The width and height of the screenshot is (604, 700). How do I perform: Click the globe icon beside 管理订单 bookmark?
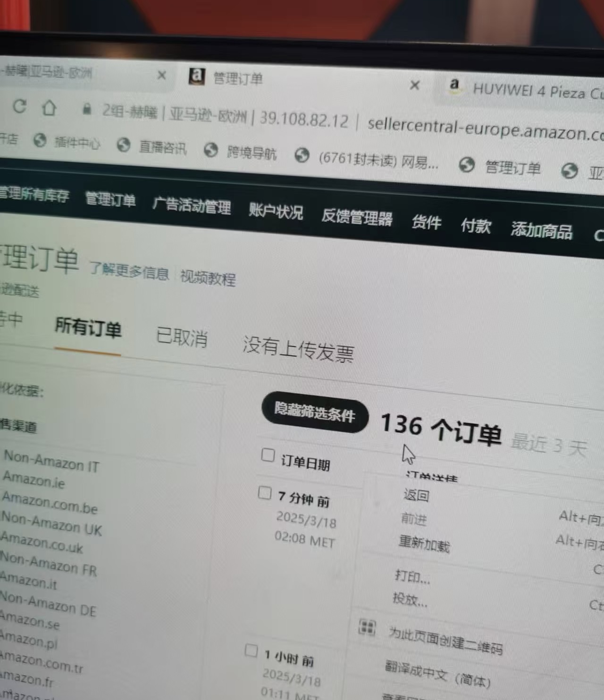click(467, 165)
